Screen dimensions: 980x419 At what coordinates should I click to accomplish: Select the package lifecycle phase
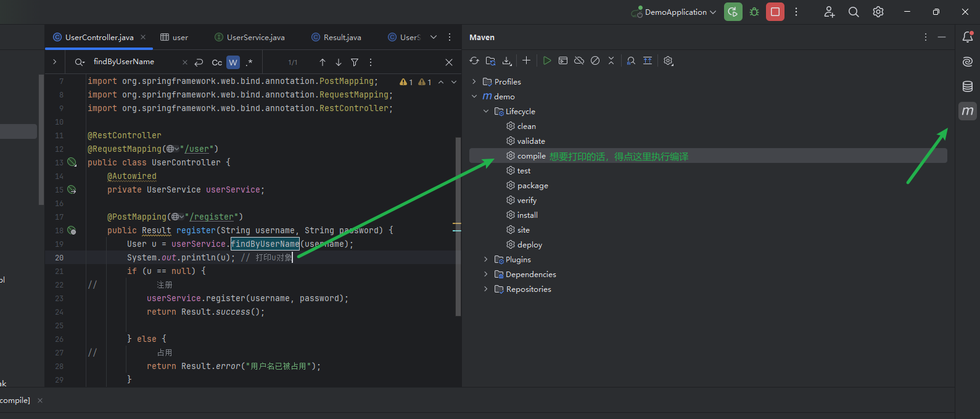(532, 186)
